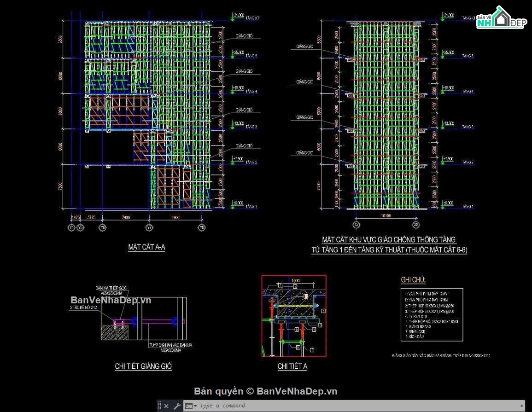Select the Y6 grid axis bubble
Screen dimensions: 532x412
(102, 227)
